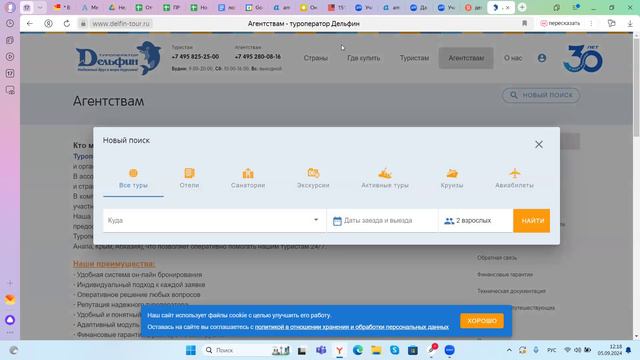Show hidden system tray icons
The image size is (640, 360).
click(509, 350)
